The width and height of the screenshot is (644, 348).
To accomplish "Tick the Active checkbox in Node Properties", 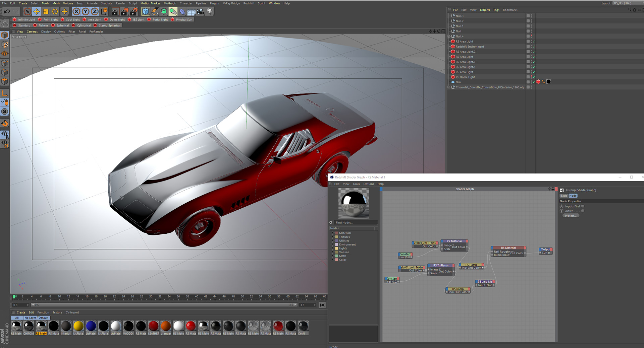I will point(583,211).
